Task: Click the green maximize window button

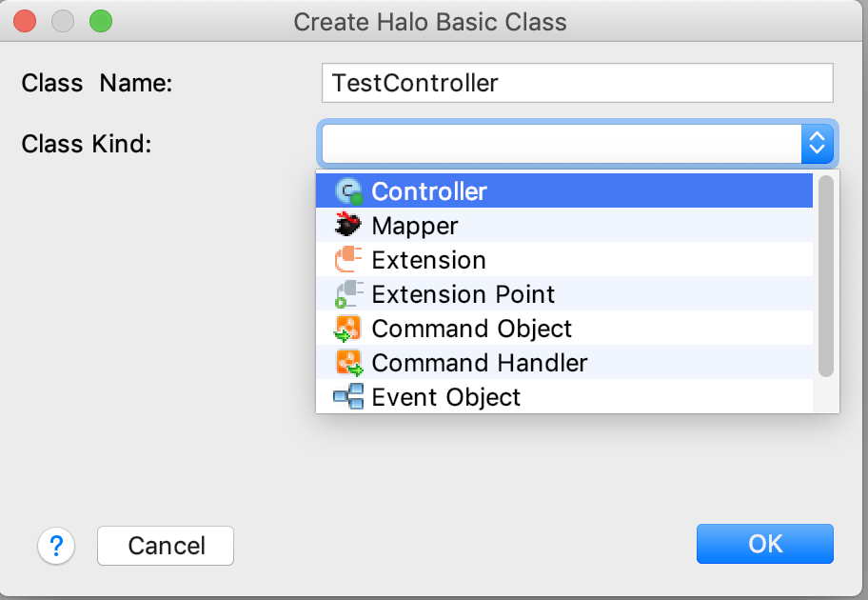Action: pos(100,20)
